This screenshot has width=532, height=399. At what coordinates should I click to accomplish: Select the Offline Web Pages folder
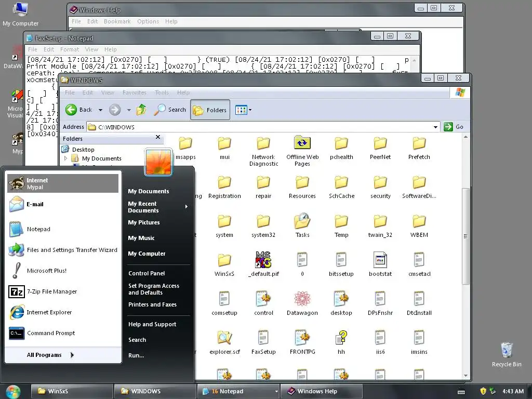(x=302, y=151)
